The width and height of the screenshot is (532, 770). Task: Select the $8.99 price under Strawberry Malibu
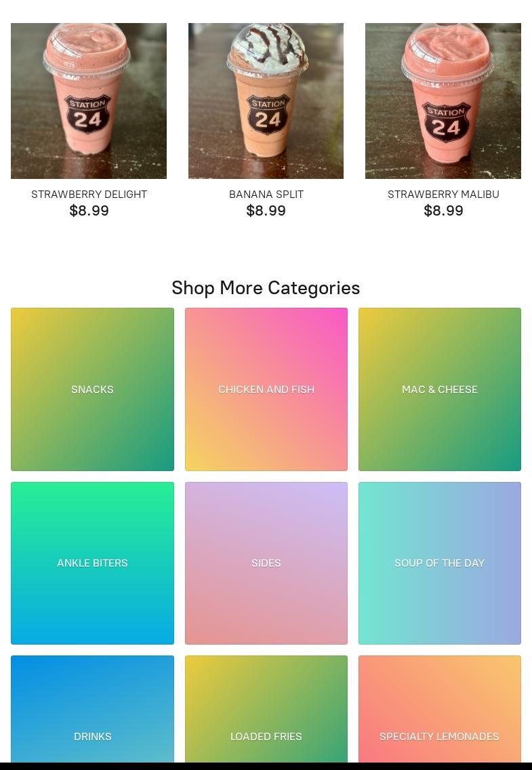tap(443, 211)
